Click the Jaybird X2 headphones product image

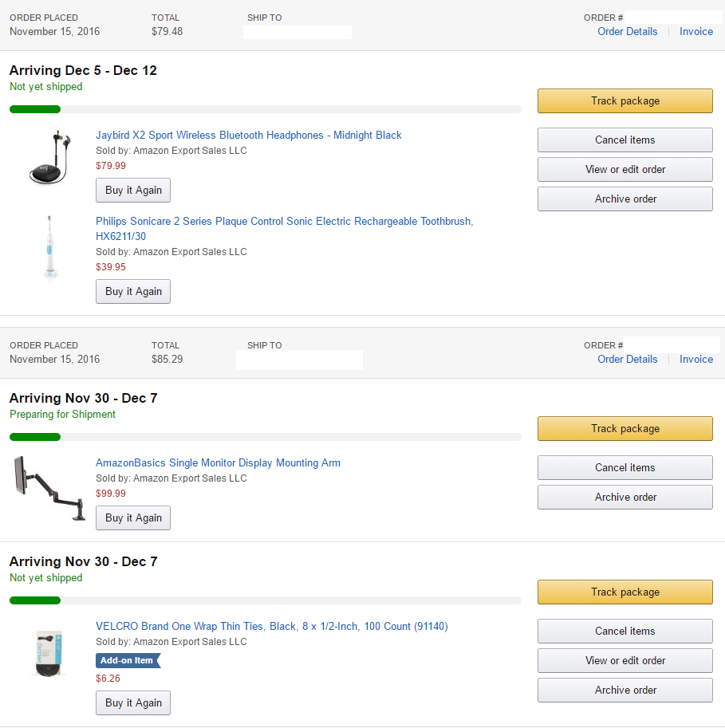(50, 157)
